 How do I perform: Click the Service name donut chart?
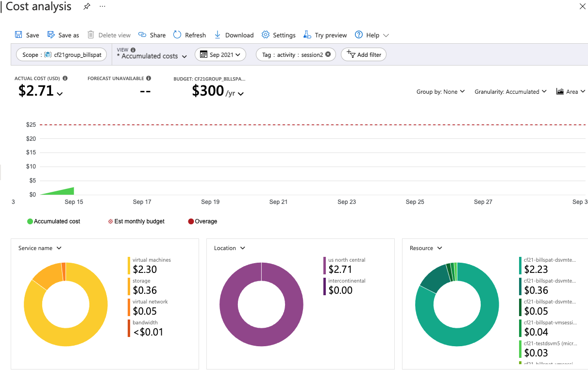coord(66,304)
